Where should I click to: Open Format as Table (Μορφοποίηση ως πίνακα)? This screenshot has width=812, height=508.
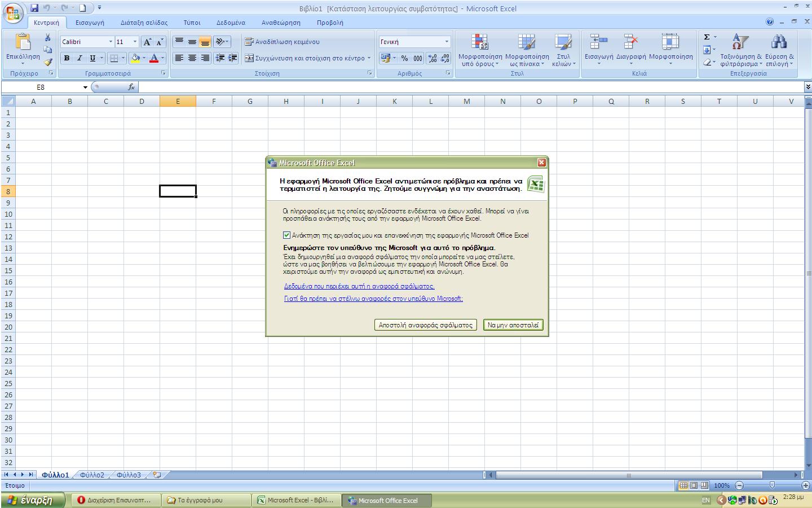click(x=527, y=50)
